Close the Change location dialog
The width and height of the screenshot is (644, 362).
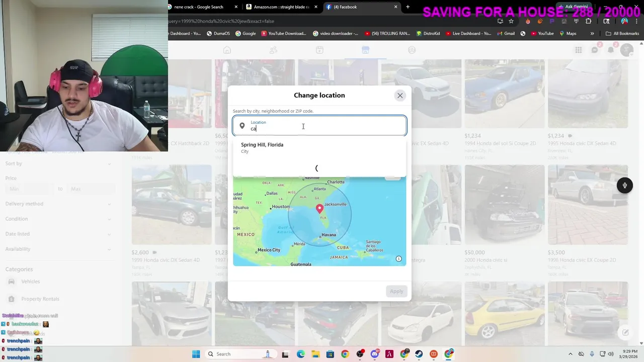400,96
